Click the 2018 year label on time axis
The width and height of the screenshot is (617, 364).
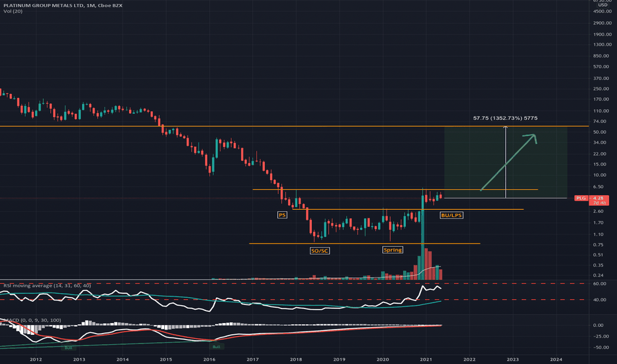296,359
